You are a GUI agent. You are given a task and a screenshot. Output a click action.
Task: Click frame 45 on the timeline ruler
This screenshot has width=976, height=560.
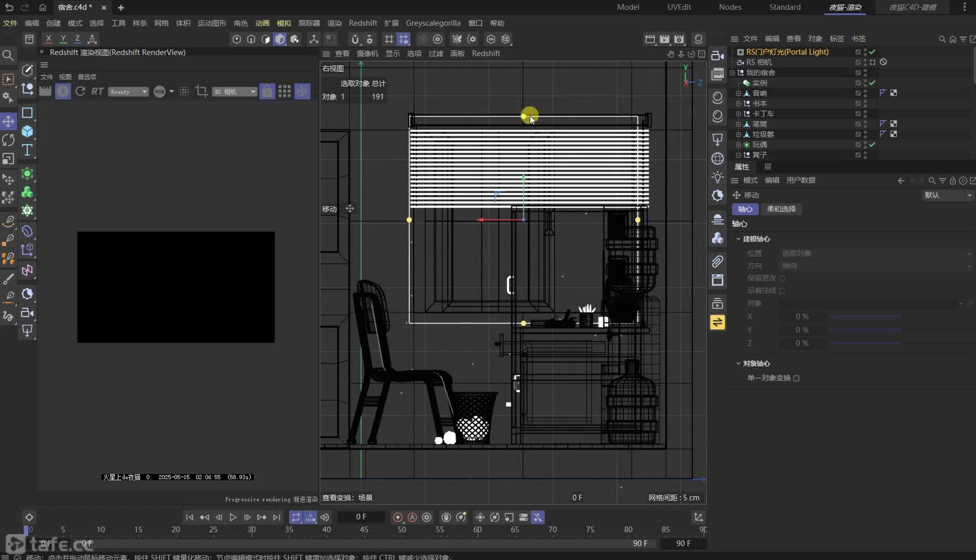click(364, 529)
